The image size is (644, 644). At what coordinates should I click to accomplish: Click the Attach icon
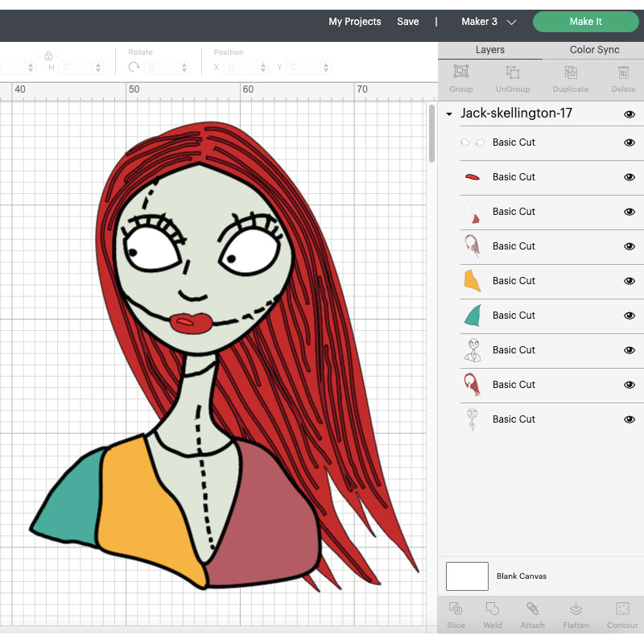532,613
